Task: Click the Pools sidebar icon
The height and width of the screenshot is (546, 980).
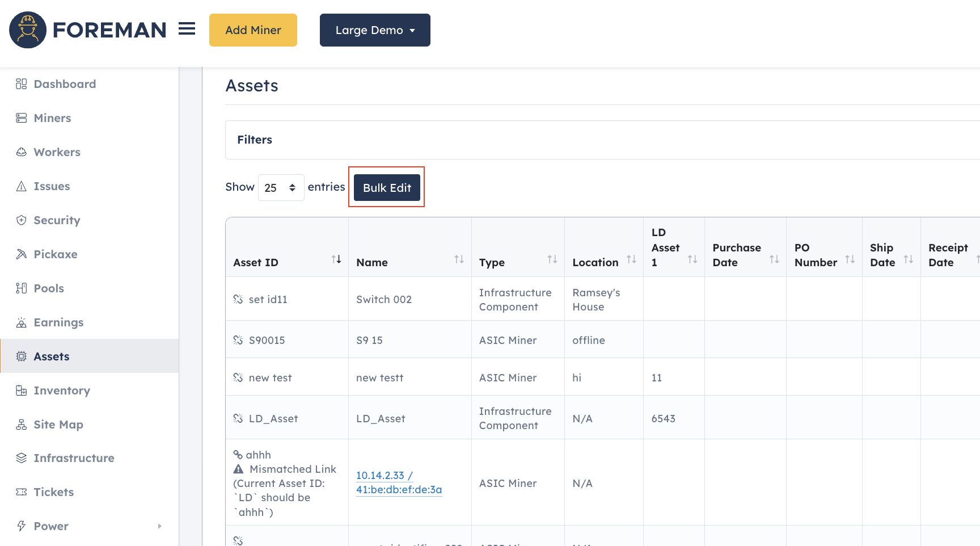Action: click(22, 288)
